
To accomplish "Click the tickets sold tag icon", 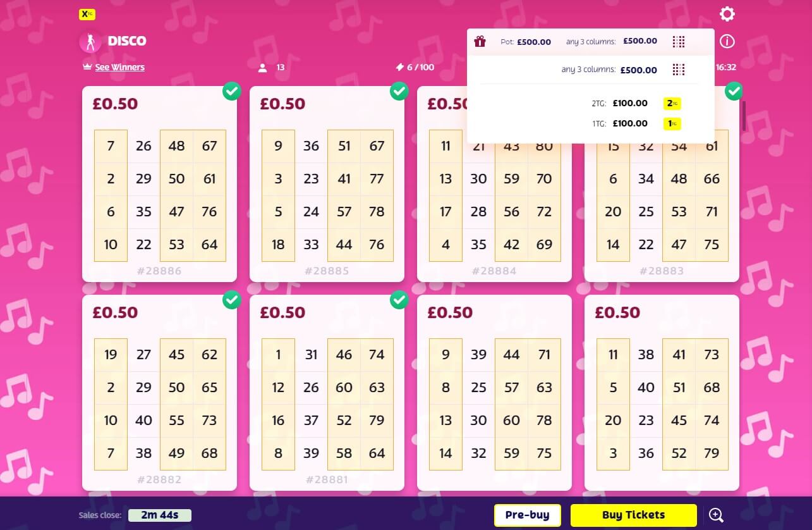I will [x=399, y=67].
